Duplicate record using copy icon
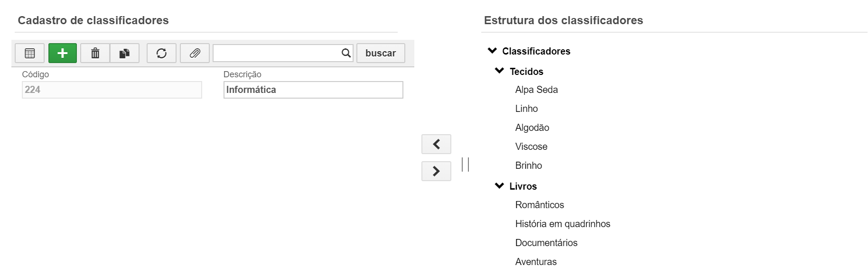The height and width of the screenshot is (275, 868). [x=124, y=53]
